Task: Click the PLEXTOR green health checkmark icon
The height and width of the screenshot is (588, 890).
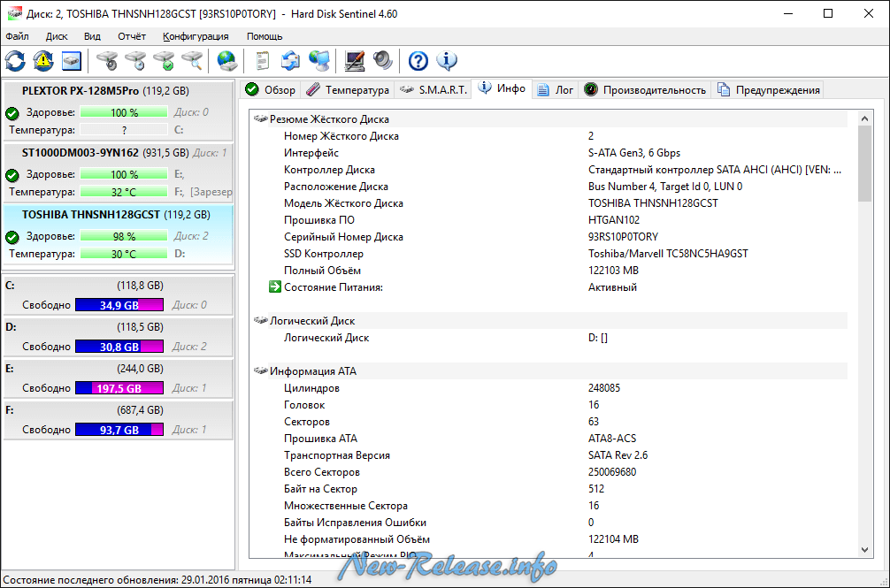Action: 12,113
